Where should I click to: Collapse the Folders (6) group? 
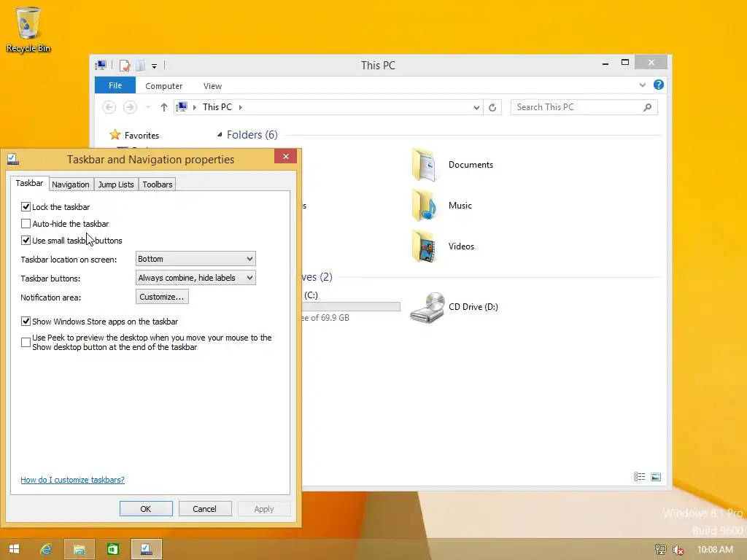tap(220, 135)
